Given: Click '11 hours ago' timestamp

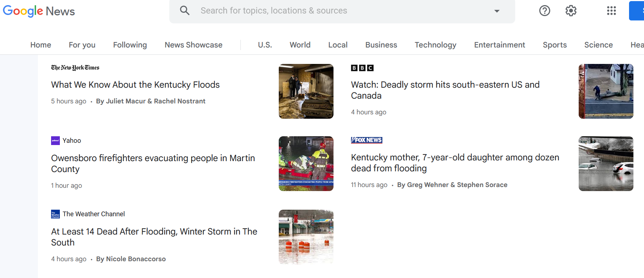Looking at the screenshot, I should (x=369, y=185).
